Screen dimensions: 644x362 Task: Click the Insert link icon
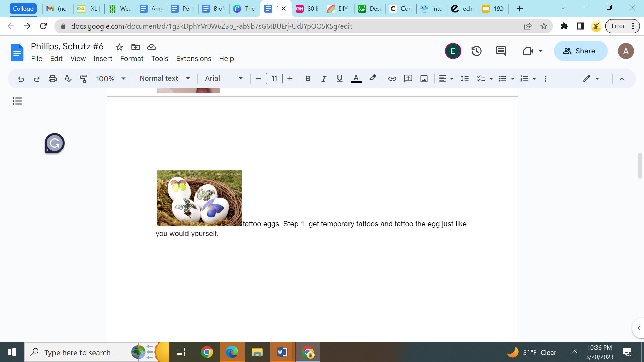[392, 79]
